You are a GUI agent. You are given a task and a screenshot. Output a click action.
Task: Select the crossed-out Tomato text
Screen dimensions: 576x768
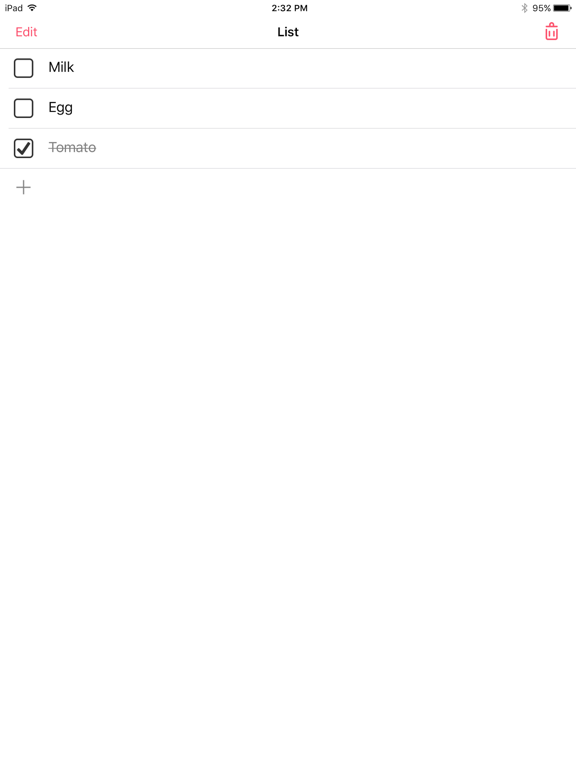coord(72,147)
